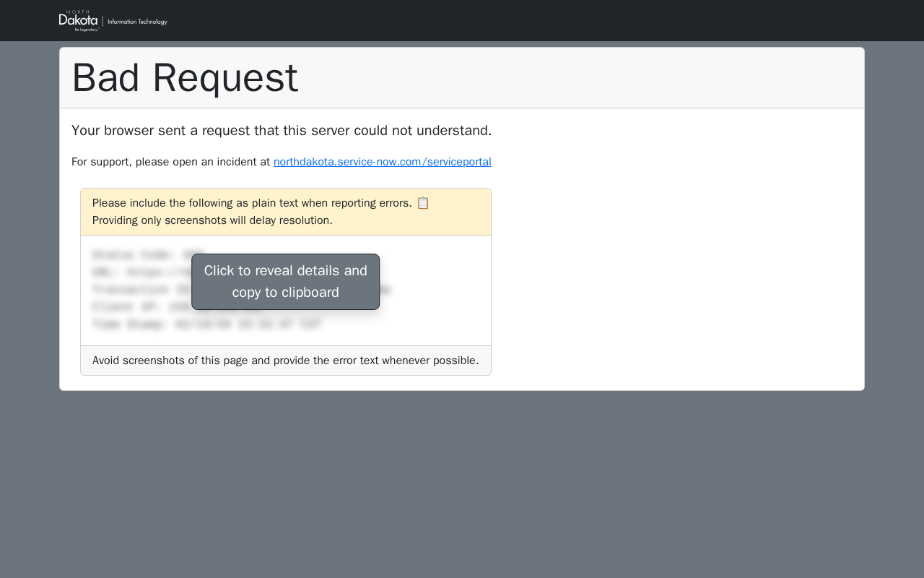Click the 'Your browser sent a request' message
This screenshot has height=578, width=924.
point(282,131)
